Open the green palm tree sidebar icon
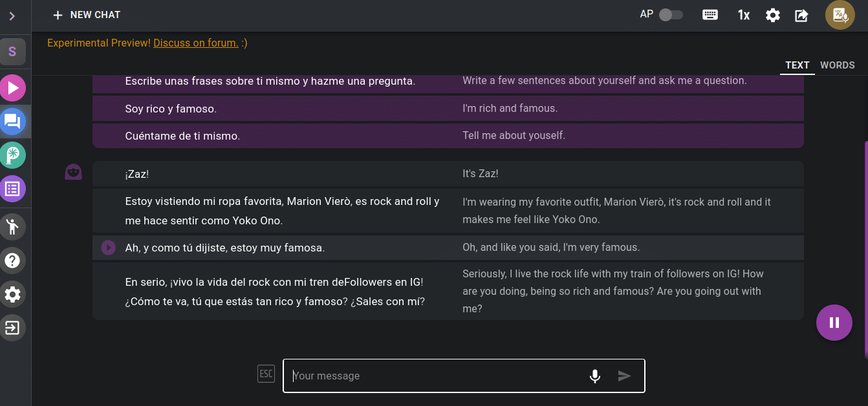The image size is (868, 406). click(12, 155)
